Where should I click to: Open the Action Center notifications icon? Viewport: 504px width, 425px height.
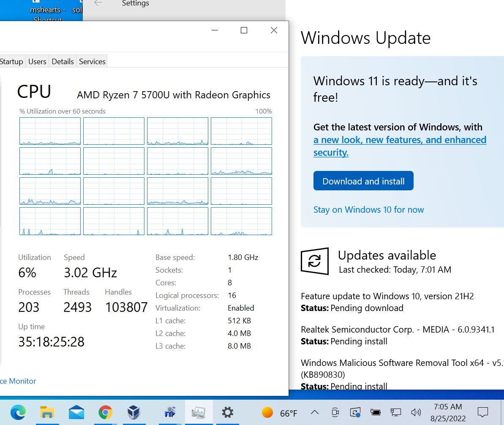coord(483,412)
